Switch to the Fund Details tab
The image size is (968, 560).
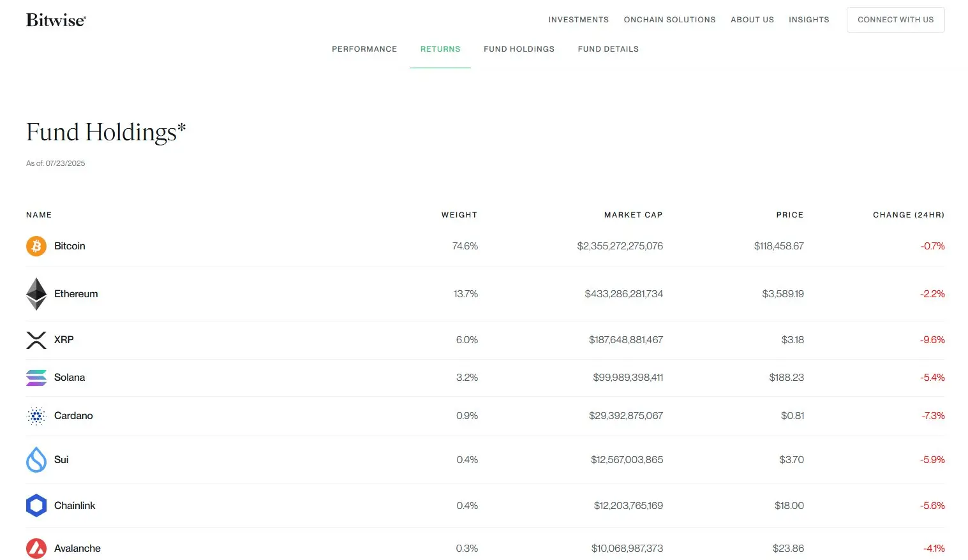point(608,49)
